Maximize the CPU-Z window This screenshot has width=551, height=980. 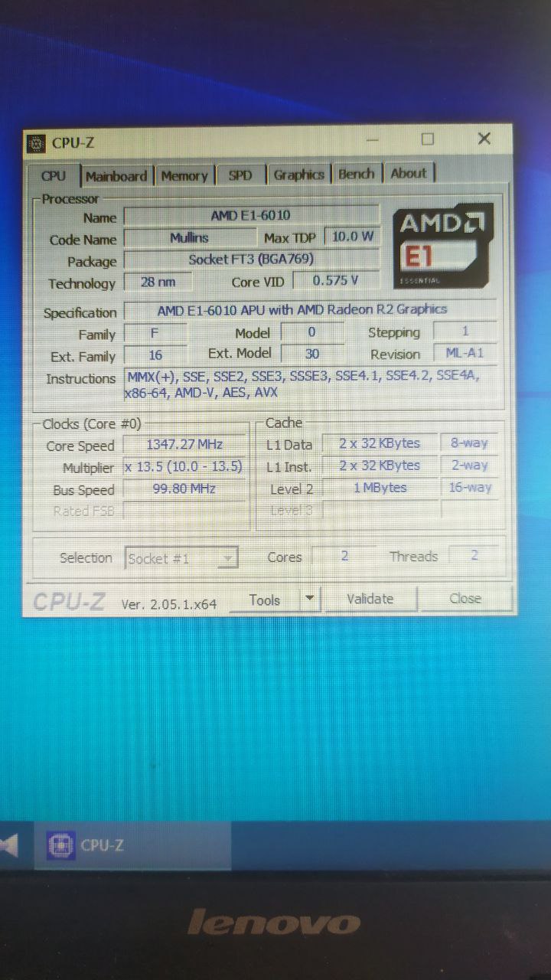[x=428, y=139]
